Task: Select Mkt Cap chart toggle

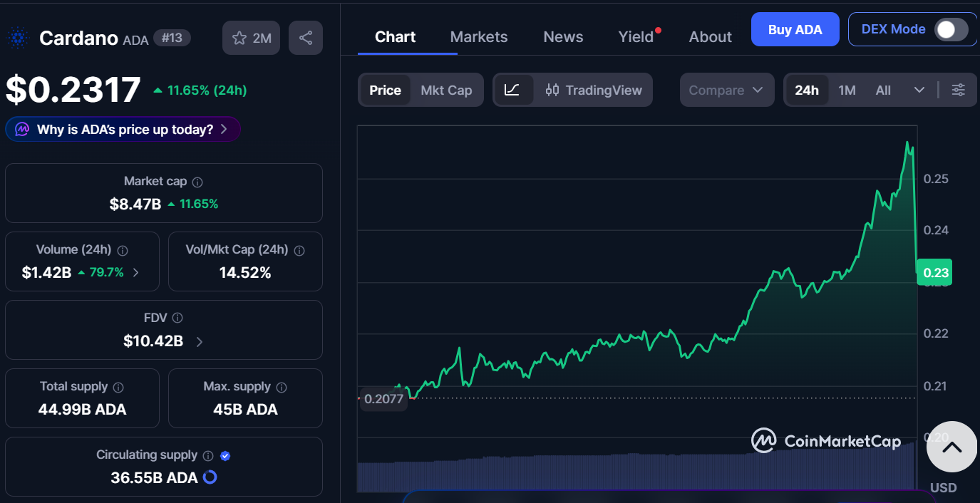Action: point(446,90)
